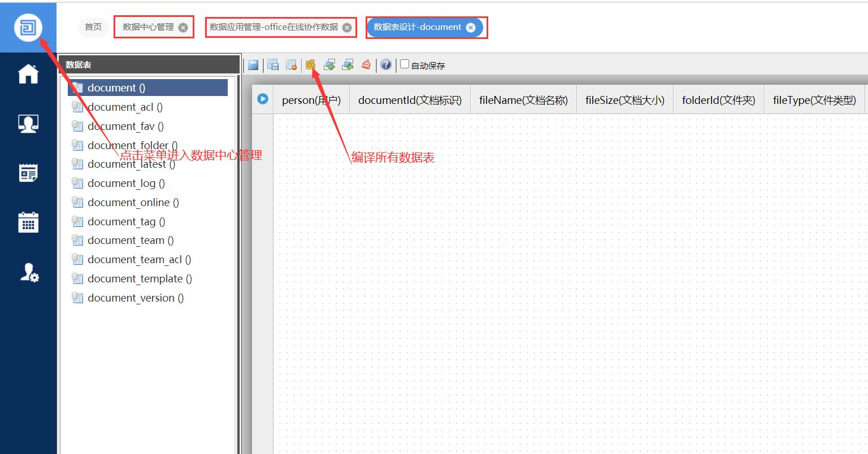Viewport: 868px width, 454px height.
Task: Open the user settings icon in sidebar
Action: [28, 272]
